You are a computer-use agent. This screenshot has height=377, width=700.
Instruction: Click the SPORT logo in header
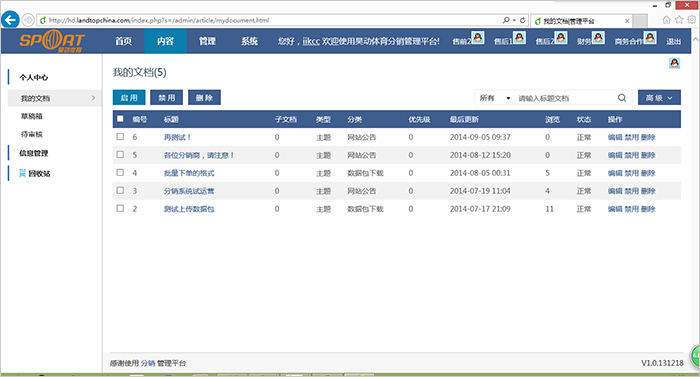52,41
